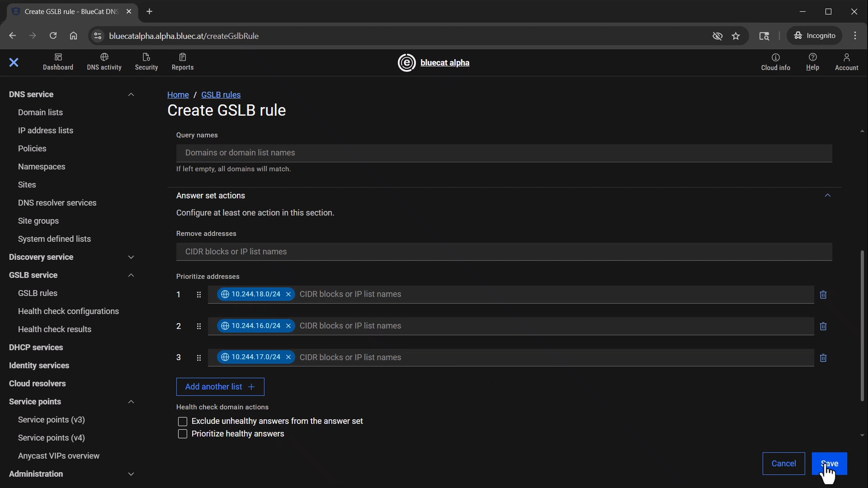Screen dimensions: 868x488
Task: Focus the Remove addresses input field
Action: point(504,252)
